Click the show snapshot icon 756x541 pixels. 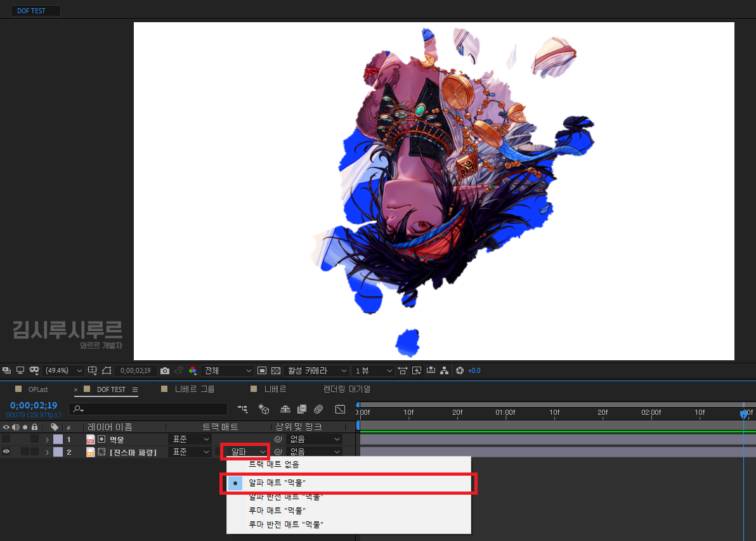(x=179, y=370)
